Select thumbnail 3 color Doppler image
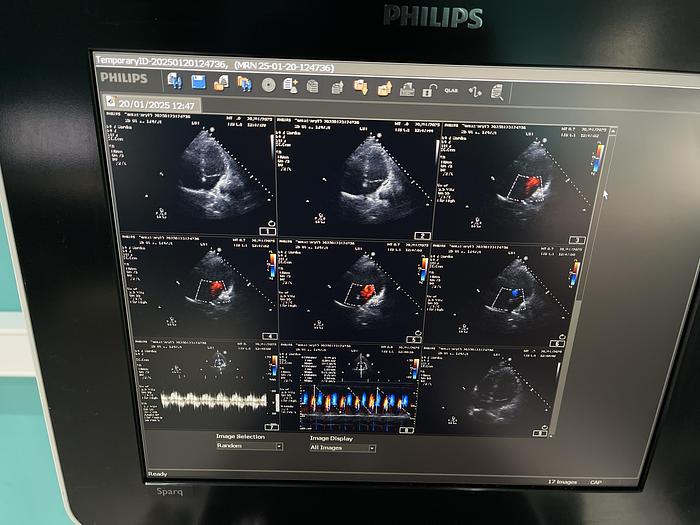Image resolution: width=700 pixels, height=525 pixels. (x=521, y=183)
